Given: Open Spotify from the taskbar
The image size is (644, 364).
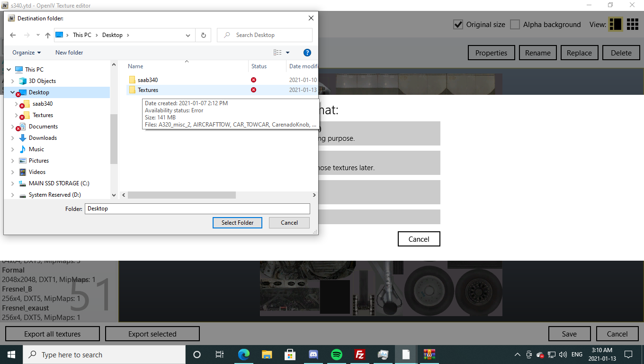Looking at the screenshot, I should point(337,355).
